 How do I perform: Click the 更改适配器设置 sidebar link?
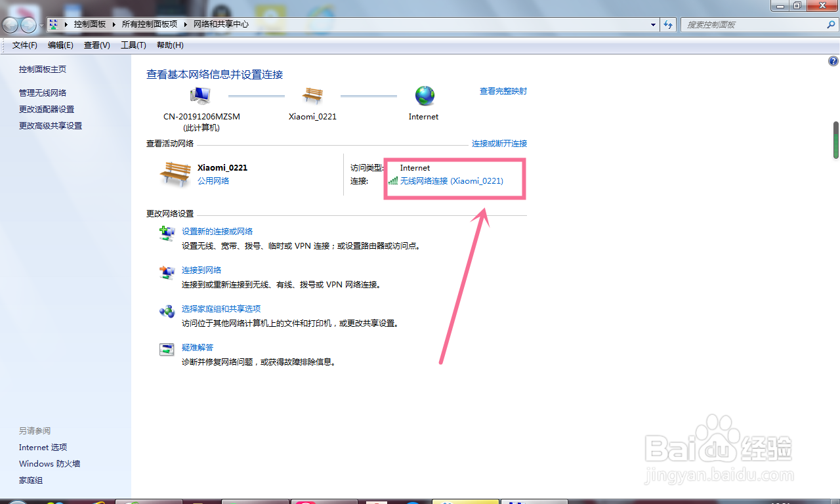click(x=47, y=110)
